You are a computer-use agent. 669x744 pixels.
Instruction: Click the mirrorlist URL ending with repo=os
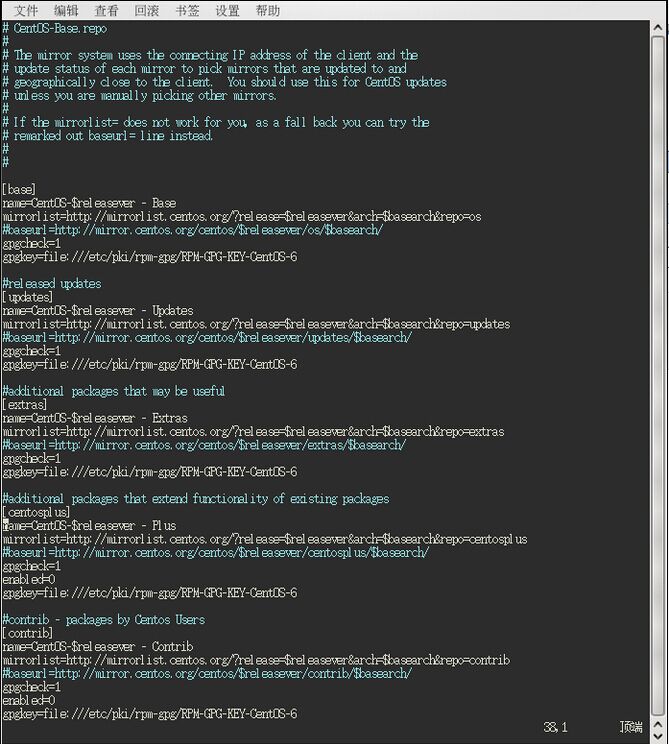coord(242,216)
